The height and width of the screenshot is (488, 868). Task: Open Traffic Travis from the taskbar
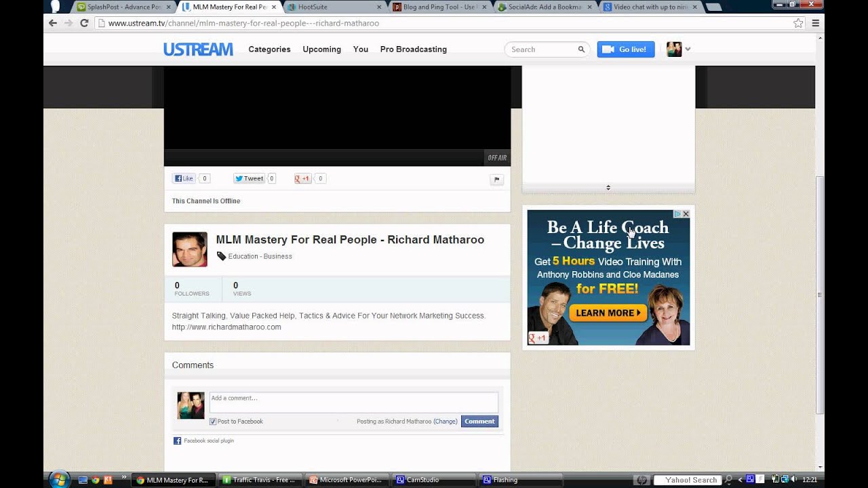pyautogui.click(x=260, y=480)
